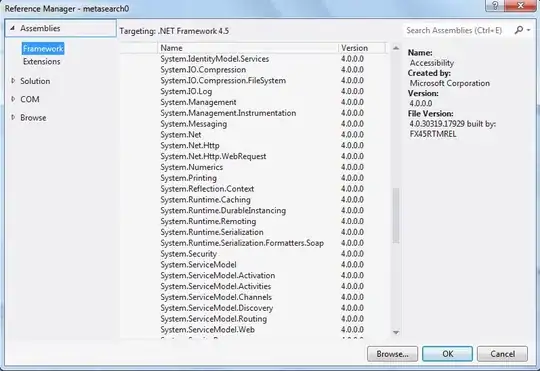Select the Extensions category
The height and width of the screenshot is (371, 540).
click(42, 62)
